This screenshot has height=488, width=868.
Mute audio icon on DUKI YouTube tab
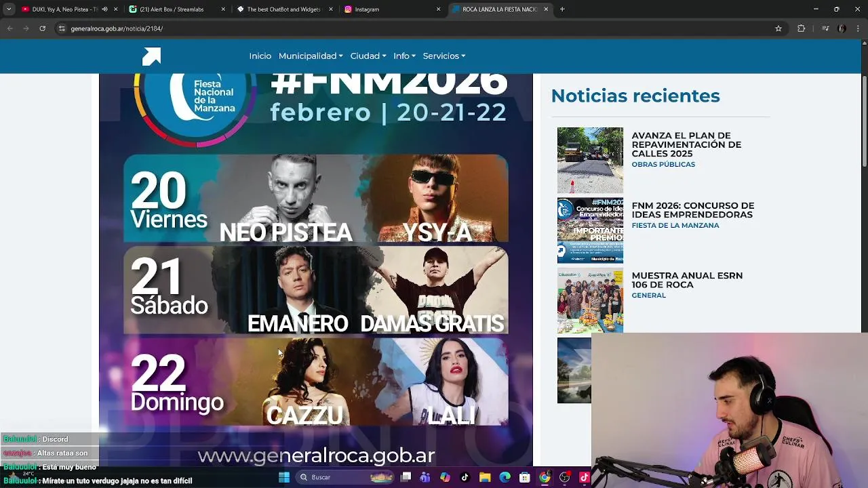point(104,9)
